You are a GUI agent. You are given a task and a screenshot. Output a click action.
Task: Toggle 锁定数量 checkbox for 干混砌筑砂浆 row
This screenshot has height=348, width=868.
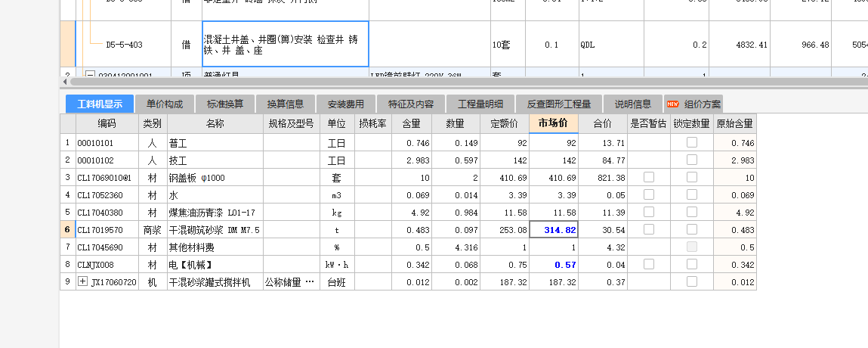691,229
